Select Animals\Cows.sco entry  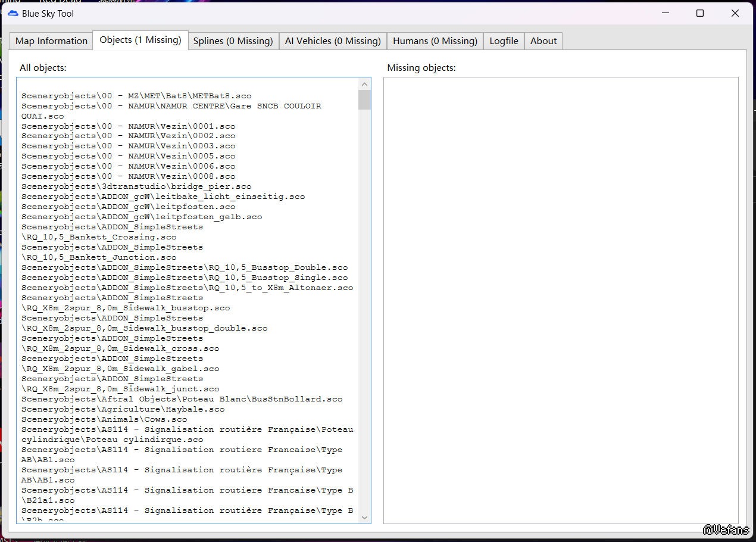click(x=104, y=420)
